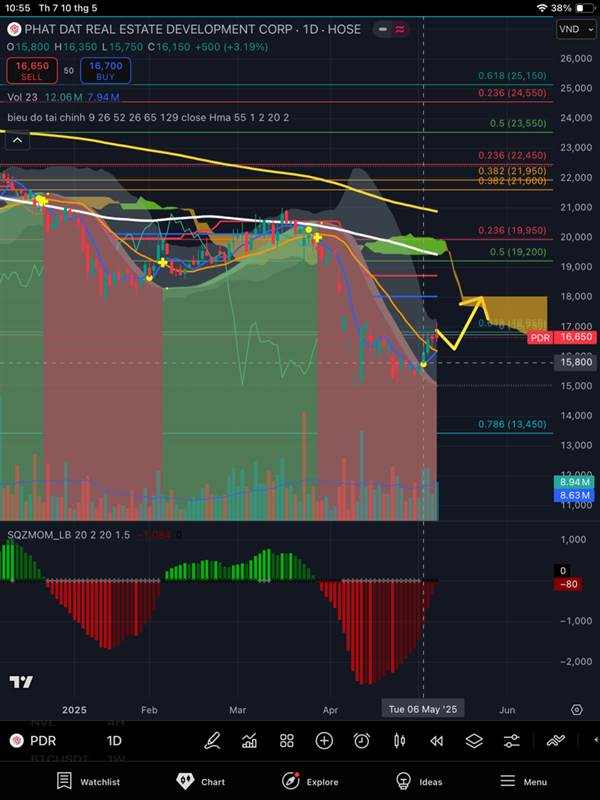The height and width of the screenshot is (800, 600).
Task: Switch to the Ideas tab
Action: [x=417, y=781]
